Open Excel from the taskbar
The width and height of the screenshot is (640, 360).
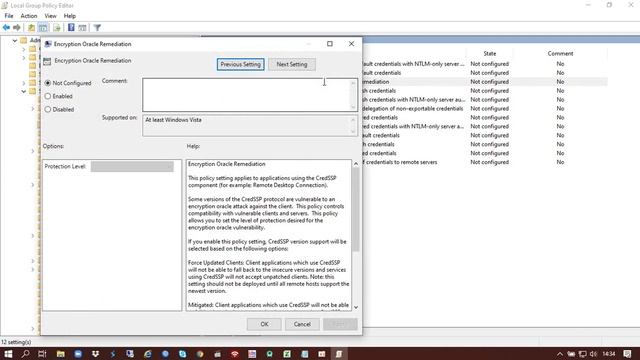coord(287,354)
